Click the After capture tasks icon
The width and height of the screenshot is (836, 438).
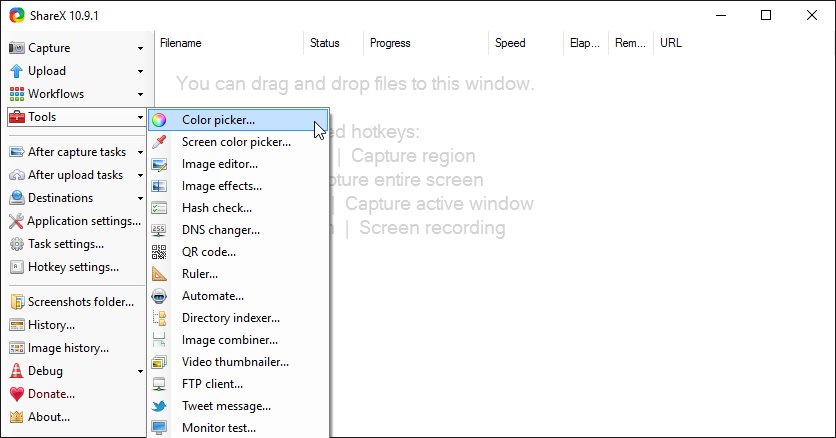point(17,152)
